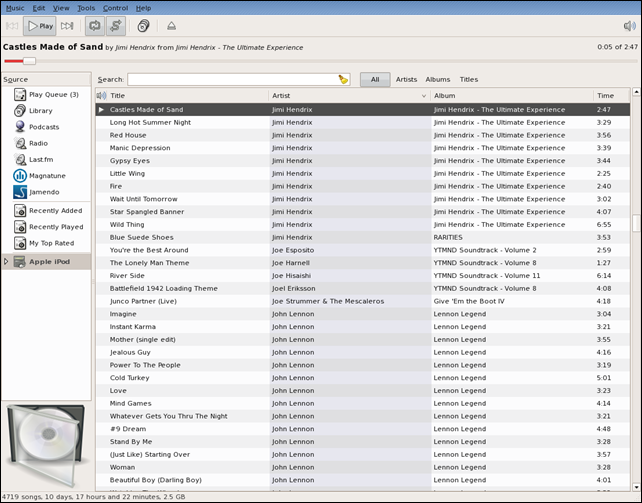Toggle repeat playback mode

coord(95,26)
